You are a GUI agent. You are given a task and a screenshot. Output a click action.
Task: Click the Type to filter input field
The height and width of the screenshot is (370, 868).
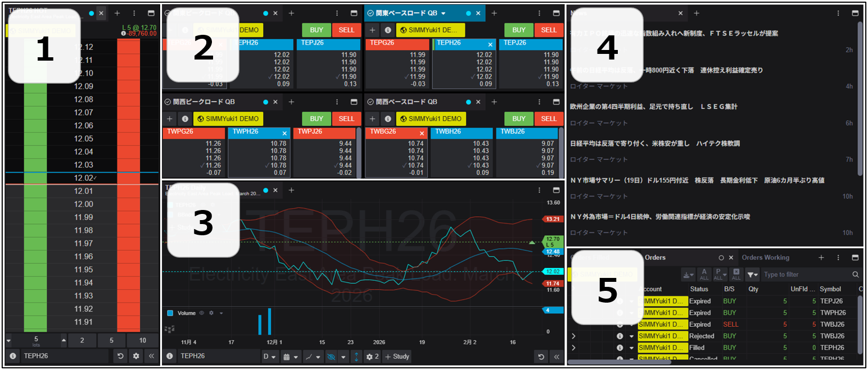click(x=804, y=275)
